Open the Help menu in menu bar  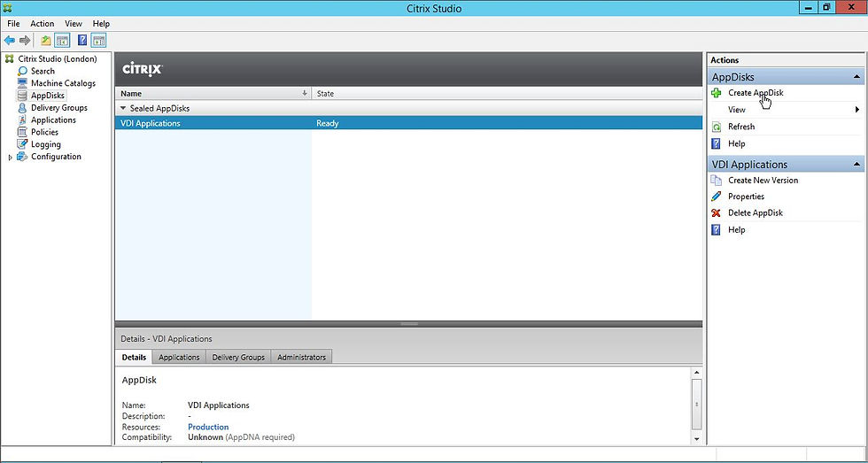click(101, 24)
